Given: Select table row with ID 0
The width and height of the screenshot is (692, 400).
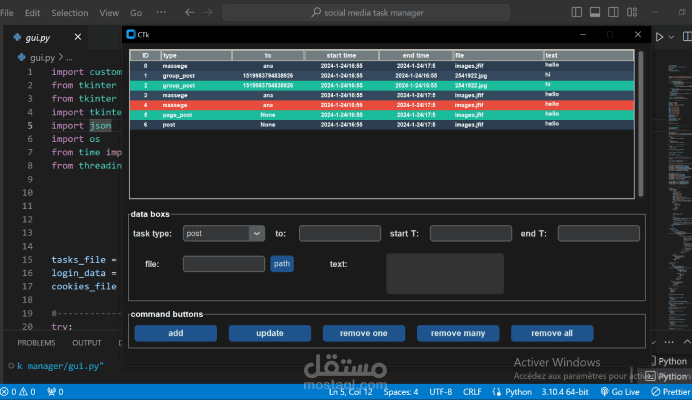Looking at the screenshot, I should (x=382, y=66).
